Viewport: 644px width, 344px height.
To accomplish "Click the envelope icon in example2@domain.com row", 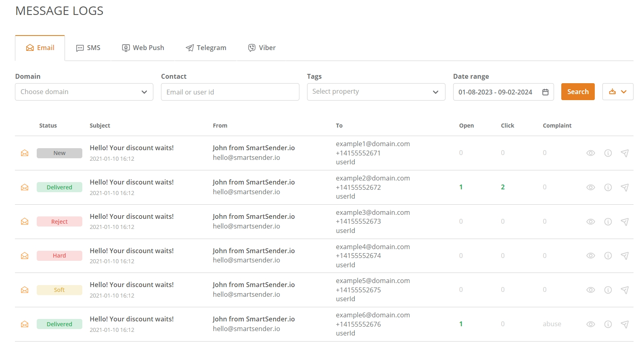I will pos(25,187).
